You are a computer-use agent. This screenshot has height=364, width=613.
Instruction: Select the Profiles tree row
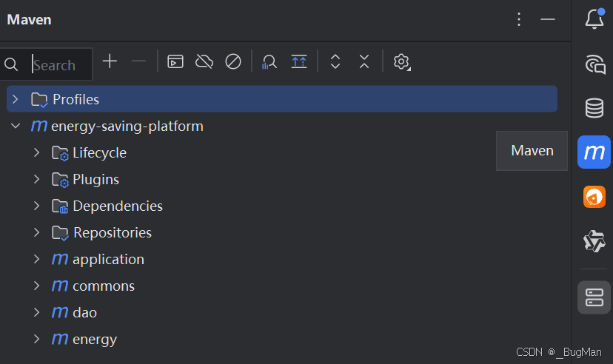pos(282,99)
